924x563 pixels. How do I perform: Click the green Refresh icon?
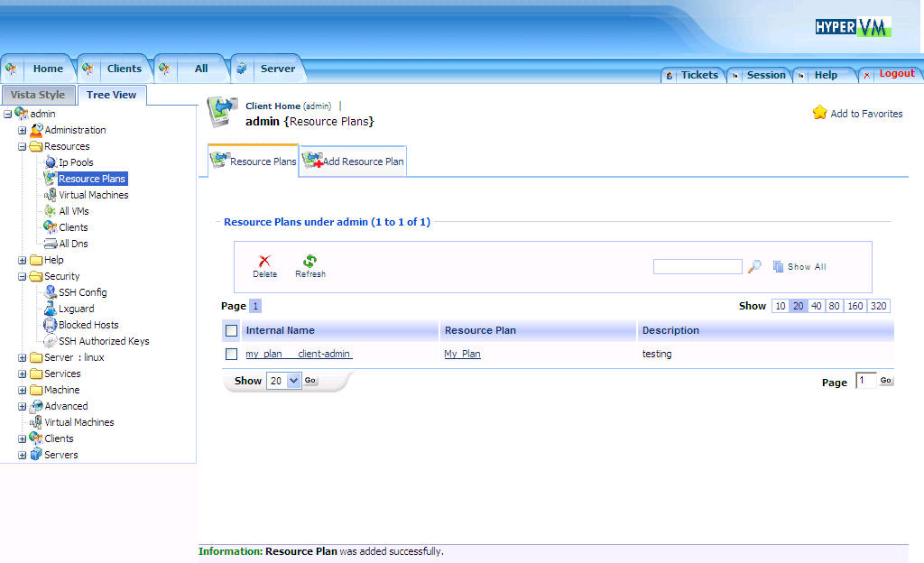click(x=310, y=261)
